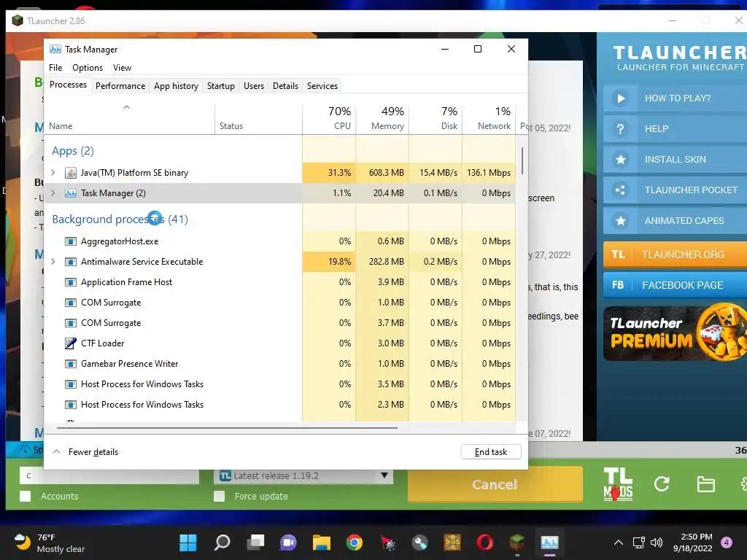Image resolution: width=747 pixels, height=560 pixels.
Task: Click the Task Manager vertical scrollbar thumb
Action: (522, 160)
